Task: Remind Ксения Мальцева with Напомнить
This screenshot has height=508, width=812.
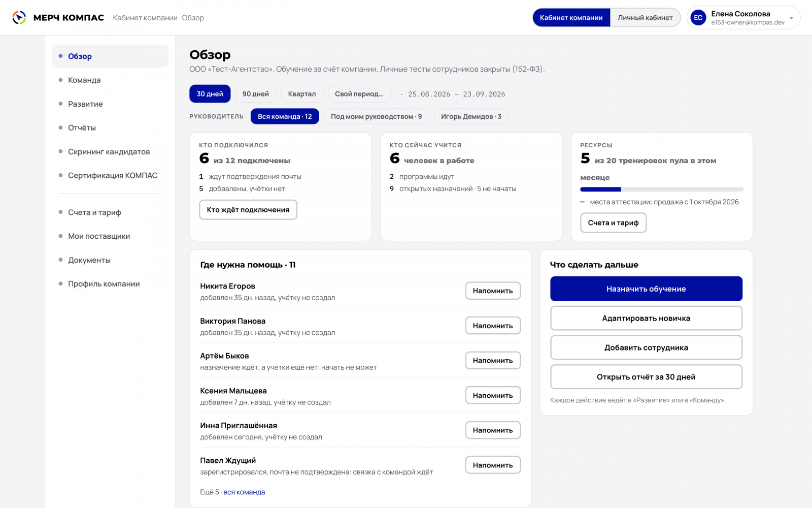Action: click(x=493, y=395)
